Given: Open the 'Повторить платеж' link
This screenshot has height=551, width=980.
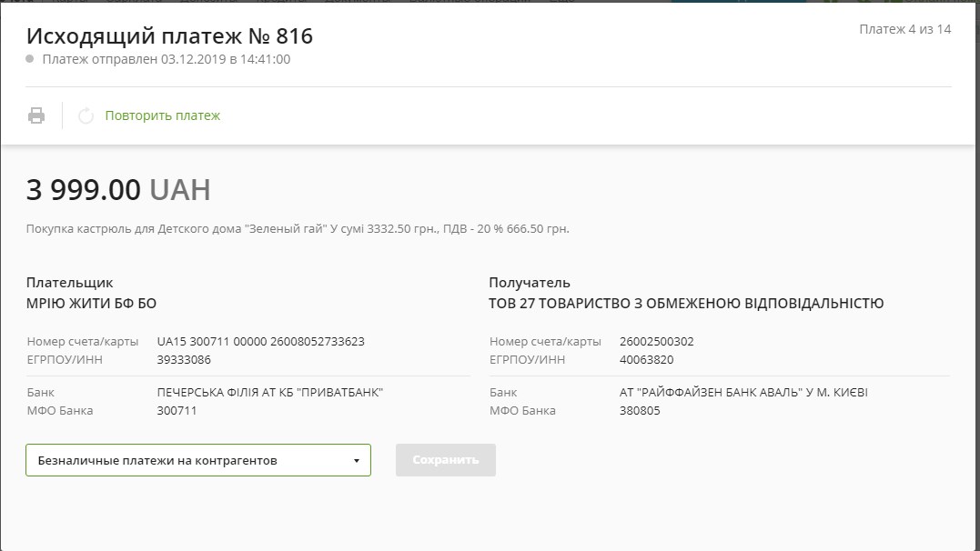Looking at the screenshot, I should [x=162, y=115].
